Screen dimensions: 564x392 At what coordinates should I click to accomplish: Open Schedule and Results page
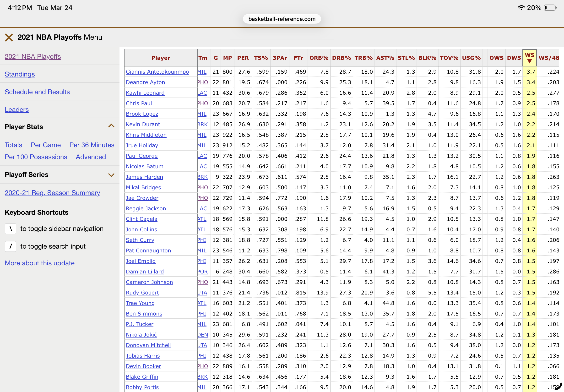[37, 92]
